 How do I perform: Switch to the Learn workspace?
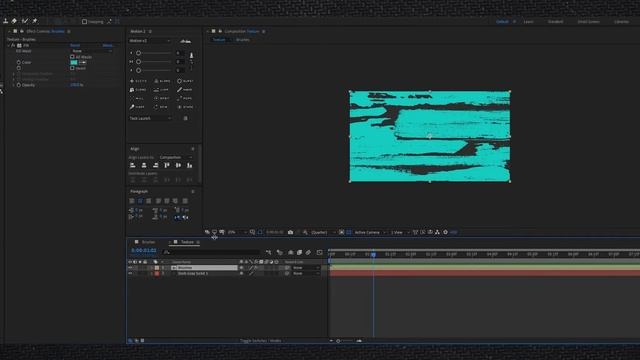coord(528,22)
